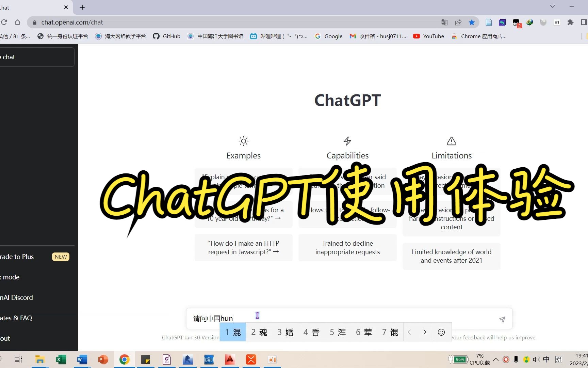Select IME candidate 5 浑
588x368 pixels.
[x=338, y=332]
